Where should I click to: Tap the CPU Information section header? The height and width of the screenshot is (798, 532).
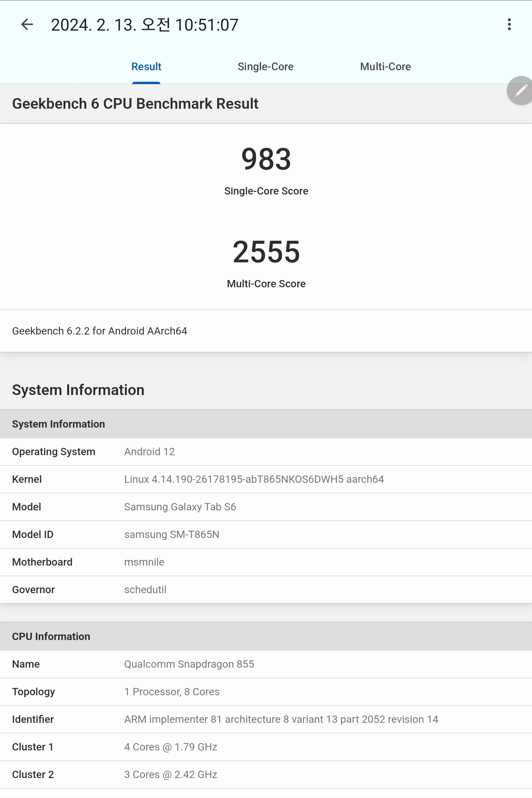coord(266,636)
